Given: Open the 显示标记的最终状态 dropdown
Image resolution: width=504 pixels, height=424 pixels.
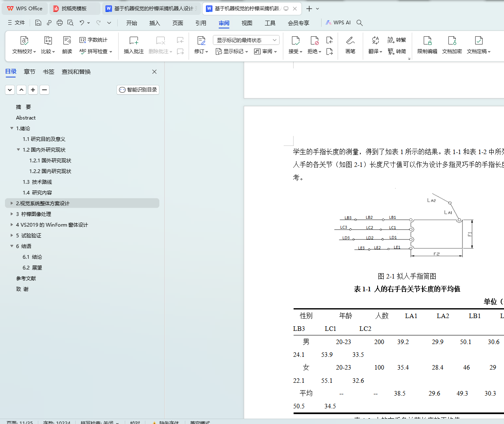Looking at the screenshot, I should tap(246, 40).
